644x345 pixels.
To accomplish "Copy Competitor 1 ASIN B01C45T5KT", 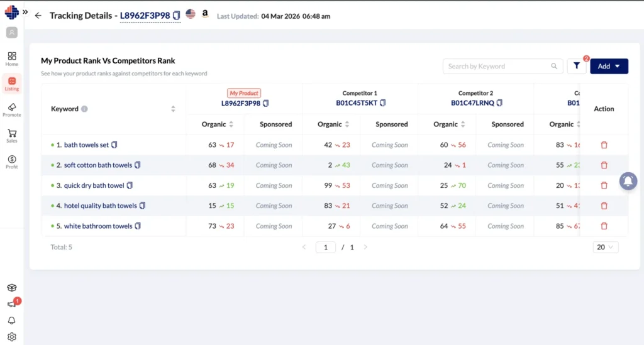I will tap(382, 103).
